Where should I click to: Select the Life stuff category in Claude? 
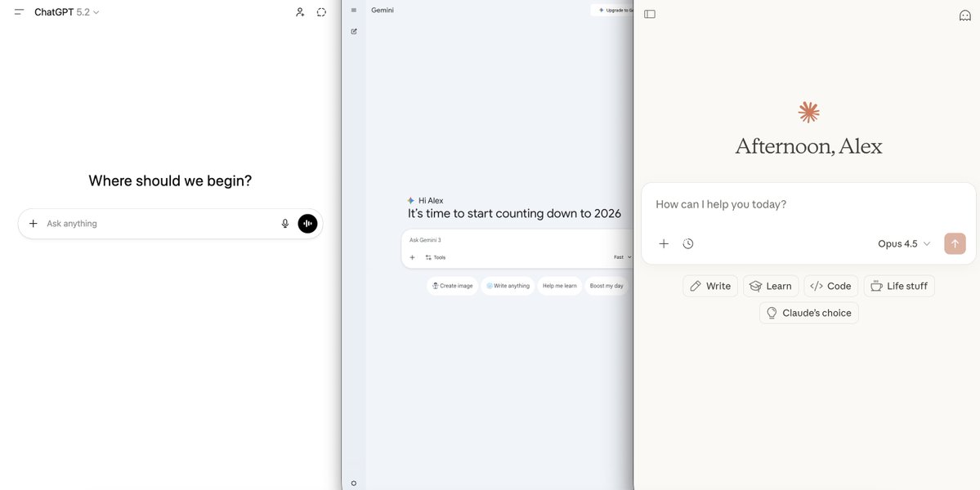click(899, 286)
